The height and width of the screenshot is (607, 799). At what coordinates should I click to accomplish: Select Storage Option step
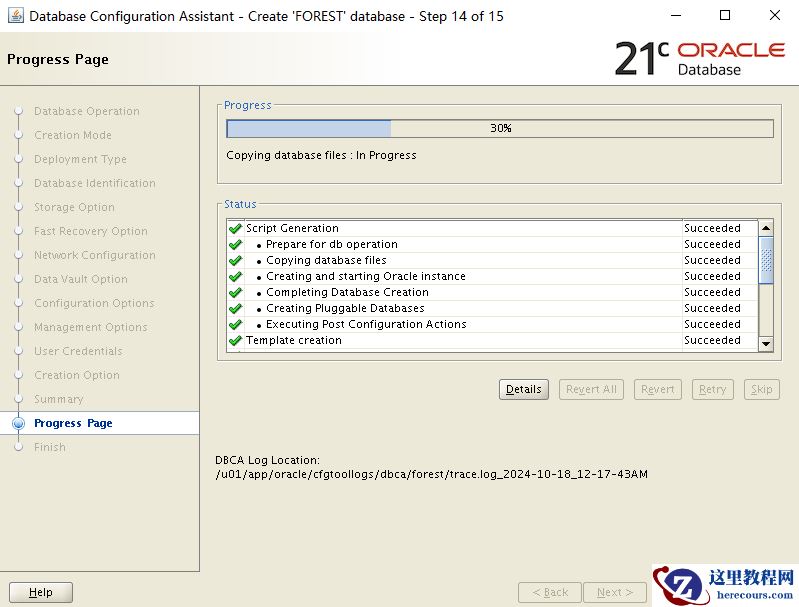point(74,207)
